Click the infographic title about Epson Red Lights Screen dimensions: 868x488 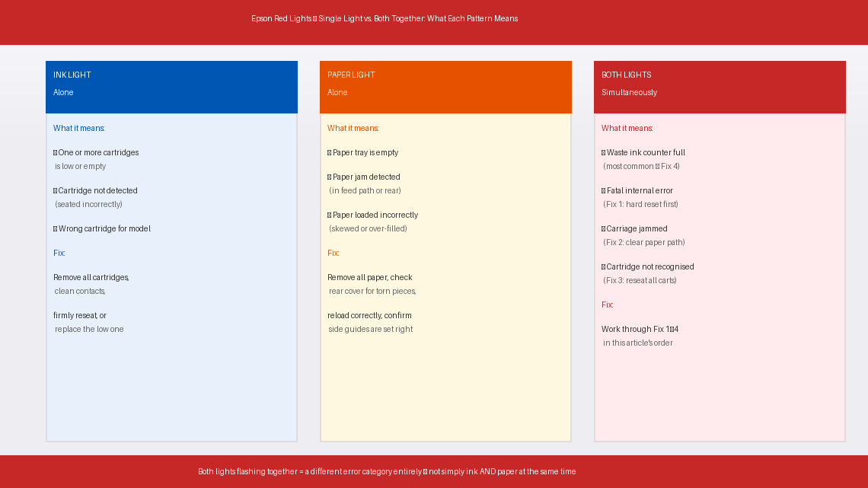[385, 18]
